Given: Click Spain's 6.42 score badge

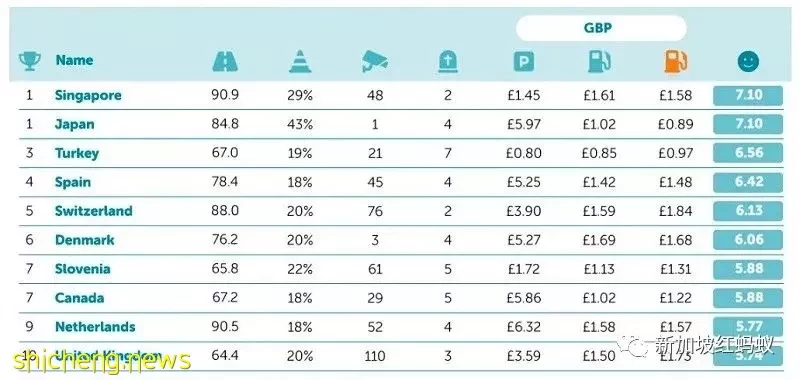Looking at the screenshot, I should [748, 183].
